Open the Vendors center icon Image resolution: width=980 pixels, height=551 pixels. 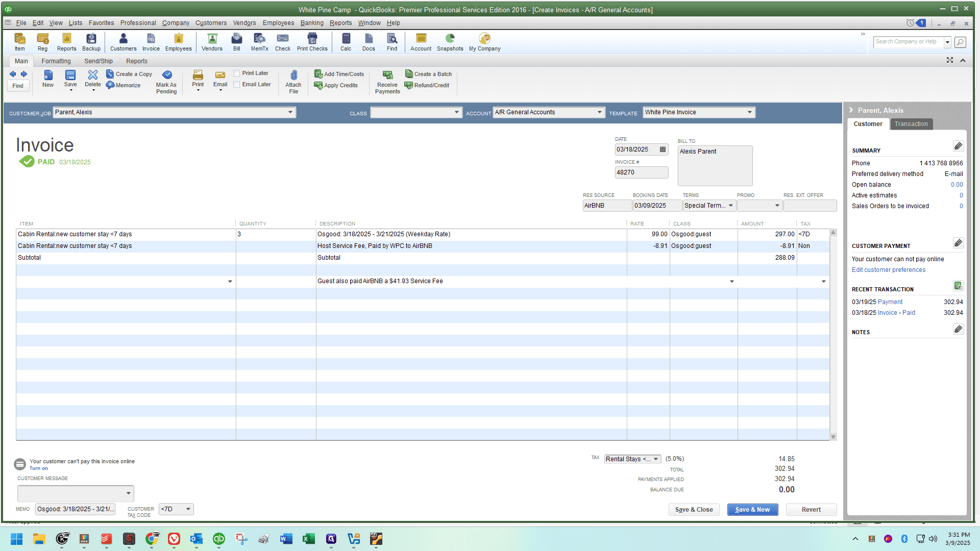[212, 42]
